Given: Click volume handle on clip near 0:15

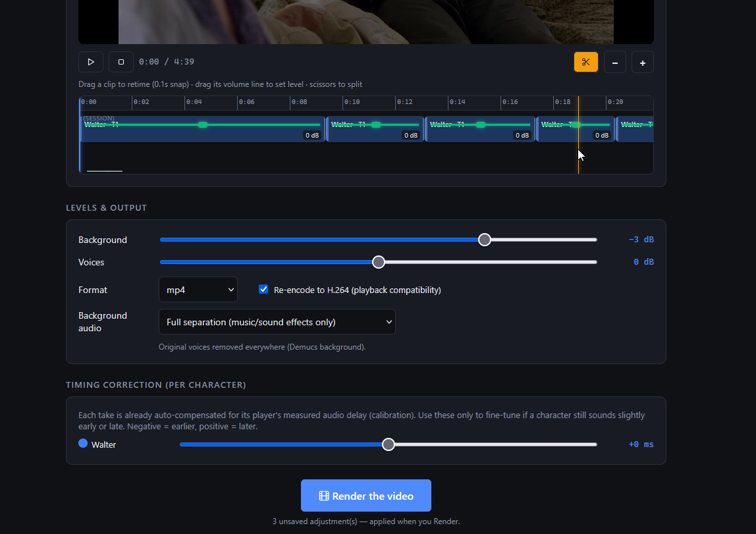Looking at the screenshot, I should click(481, 125).
